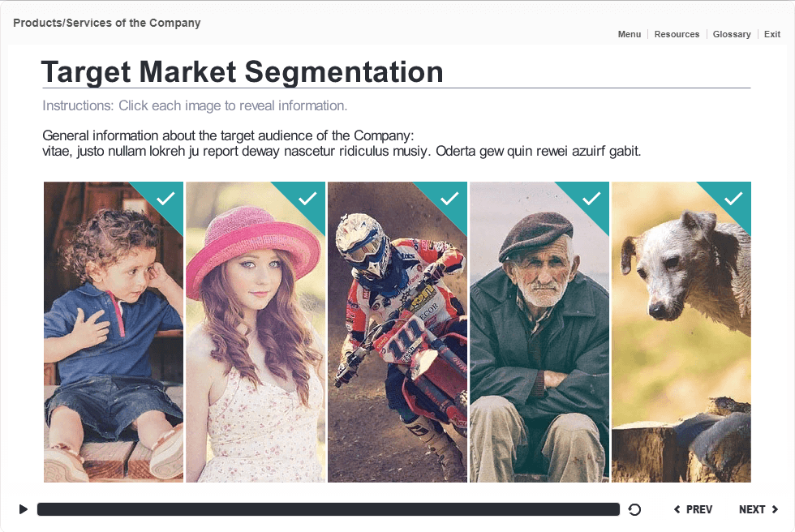Click the seek bar progress track

click(328, 509)
